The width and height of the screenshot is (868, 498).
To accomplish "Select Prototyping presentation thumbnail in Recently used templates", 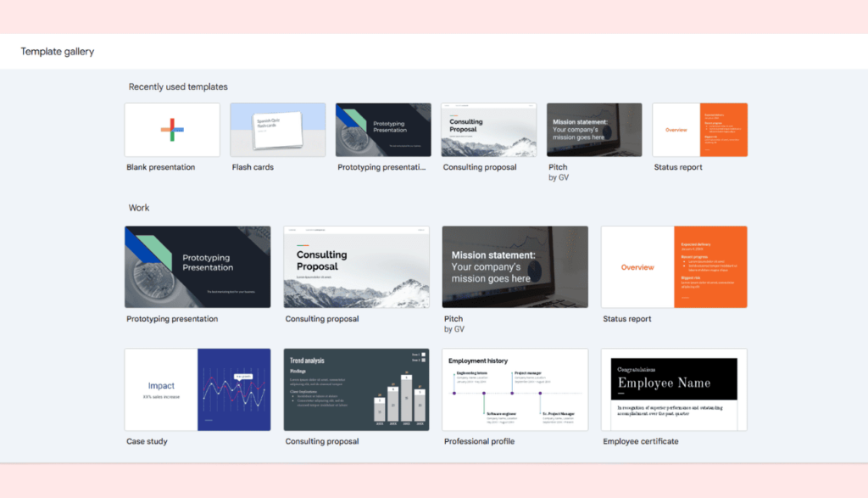I will coord(383,130).
